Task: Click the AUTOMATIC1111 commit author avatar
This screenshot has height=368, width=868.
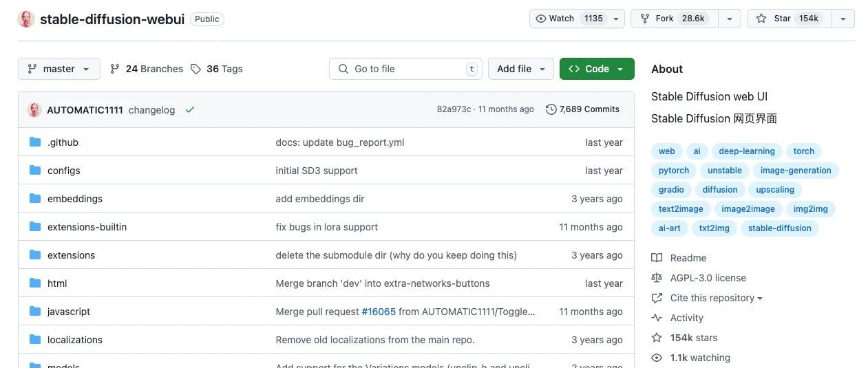Action: tap(34, 109)
